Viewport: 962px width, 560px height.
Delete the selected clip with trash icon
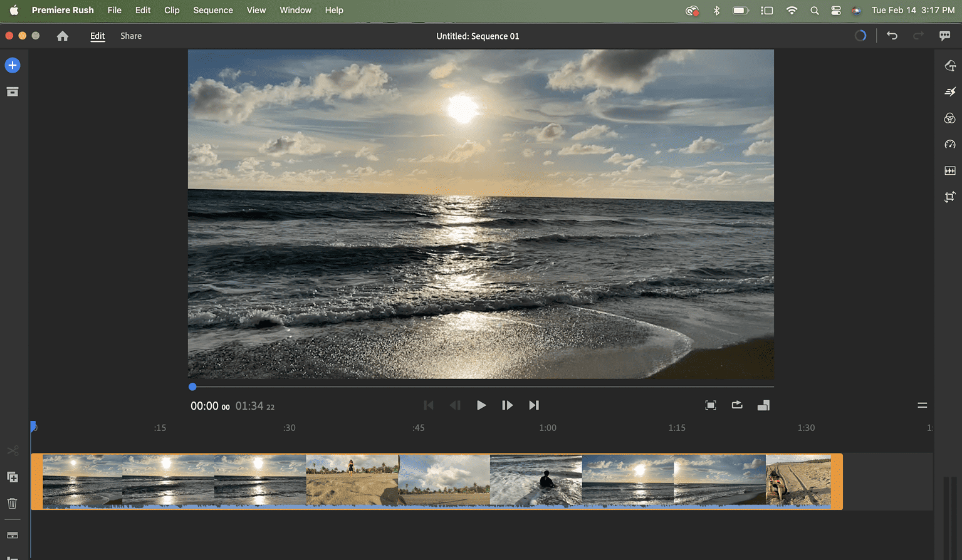click(x=13, y=503)
